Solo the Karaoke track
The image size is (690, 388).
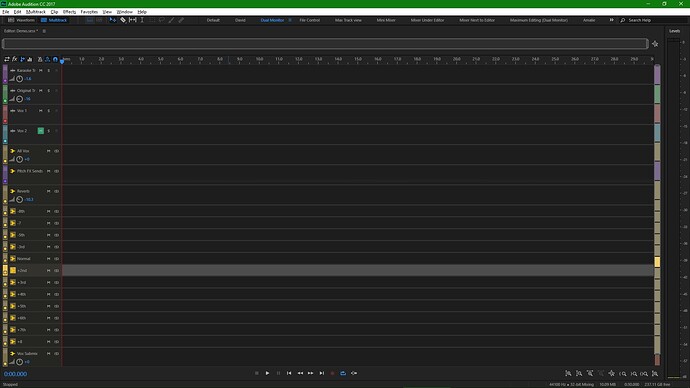pos(48,70)
